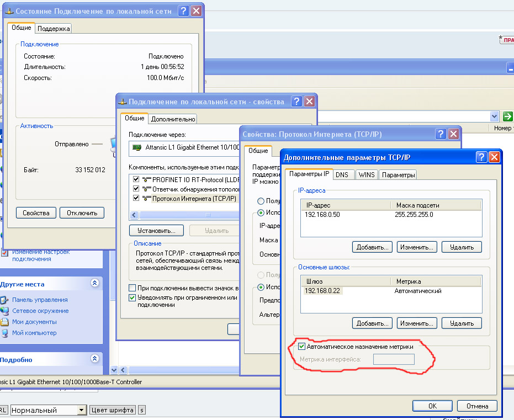Click help button in Состояние Подключение window title
Image resolution: width=514 pixels, height=420 pixels.
click(184, 11)
